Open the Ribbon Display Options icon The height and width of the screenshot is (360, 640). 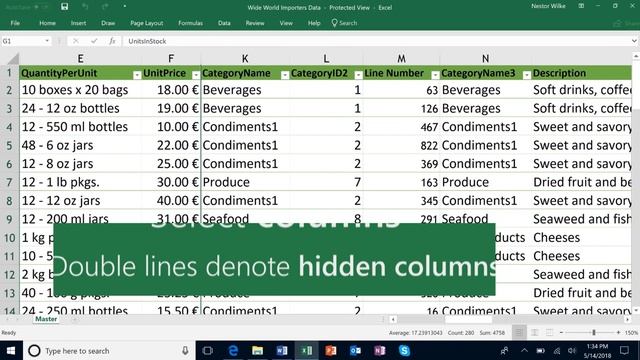(x=581, y=6)
